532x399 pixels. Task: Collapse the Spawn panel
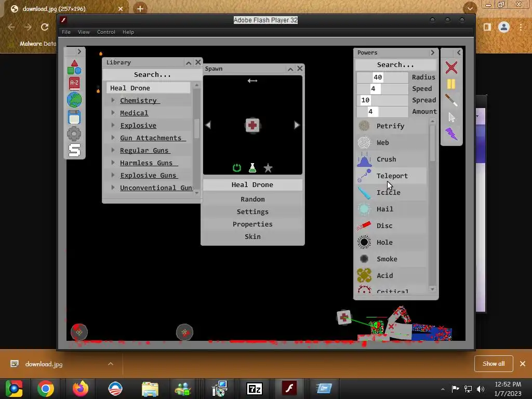pyautogui.click(x=291, y=69)
